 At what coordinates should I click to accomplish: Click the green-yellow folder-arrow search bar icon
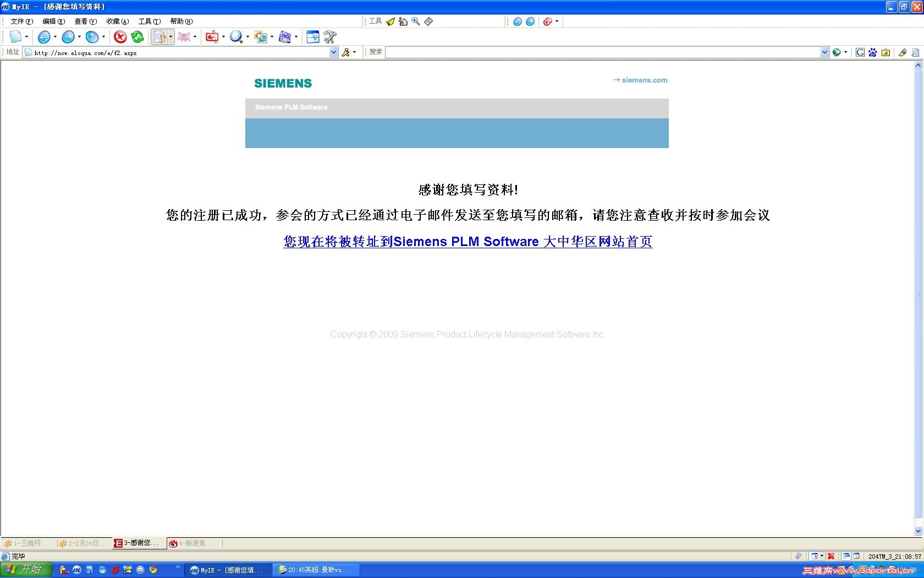coord(886,52)
